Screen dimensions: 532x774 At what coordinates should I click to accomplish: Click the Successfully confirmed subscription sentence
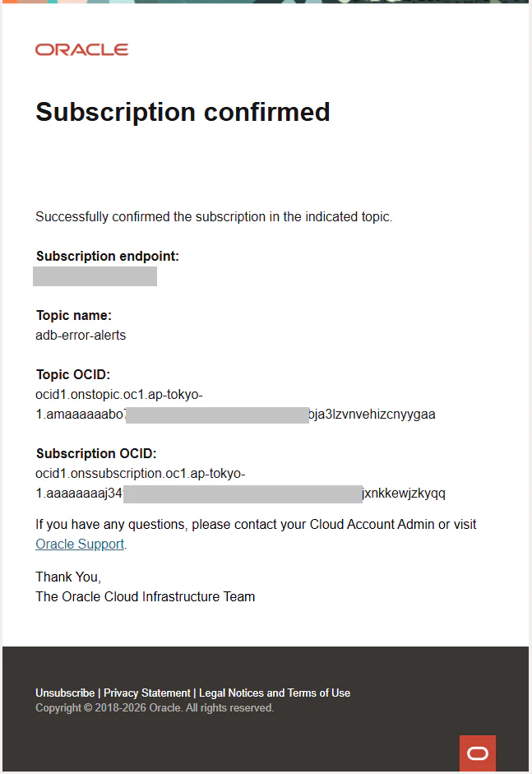[214, 216]
